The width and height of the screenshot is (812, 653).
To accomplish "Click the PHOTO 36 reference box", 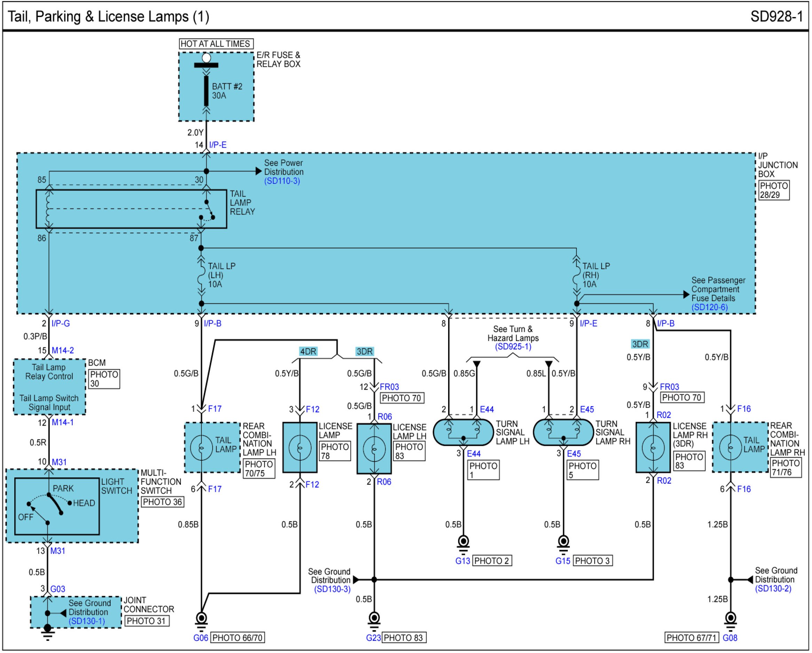I will [x=162, y=502].
